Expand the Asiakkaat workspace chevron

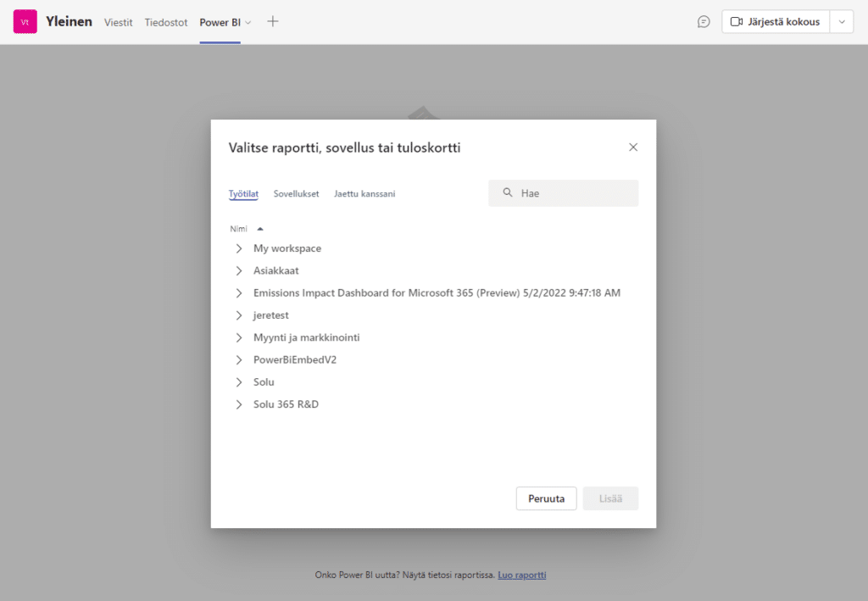pos(239,271)
